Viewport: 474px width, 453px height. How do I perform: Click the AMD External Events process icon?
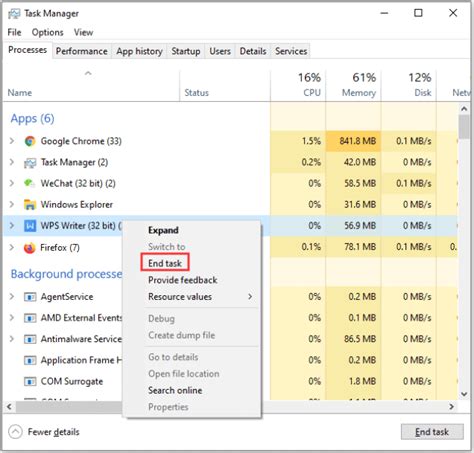click(30, 318)
